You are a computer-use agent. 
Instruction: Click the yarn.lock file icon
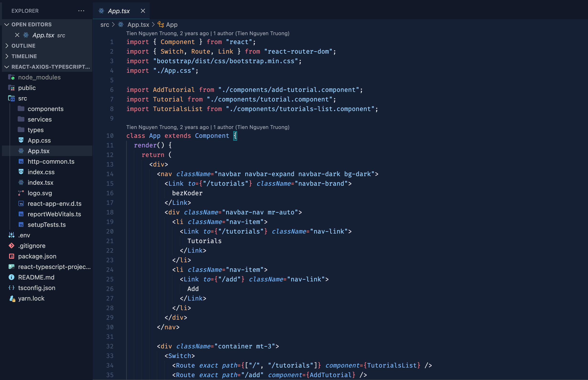[x=12, y=299]
